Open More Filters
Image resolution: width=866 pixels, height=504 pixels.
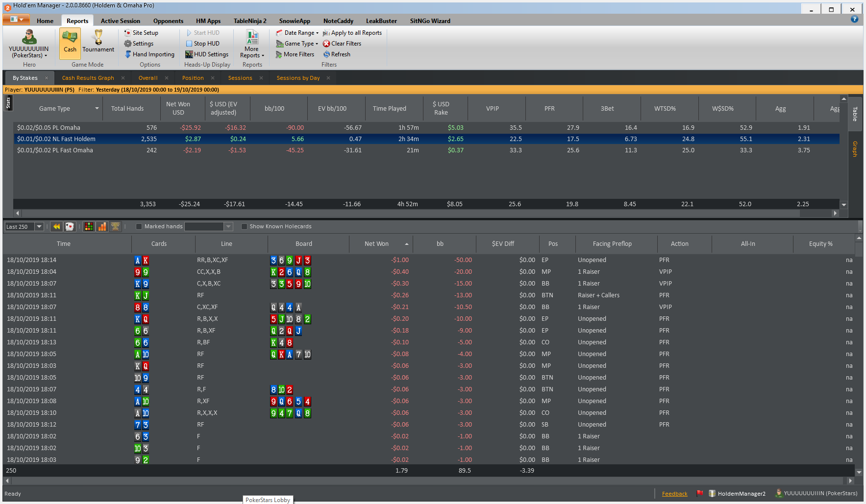tap(295, 54)
